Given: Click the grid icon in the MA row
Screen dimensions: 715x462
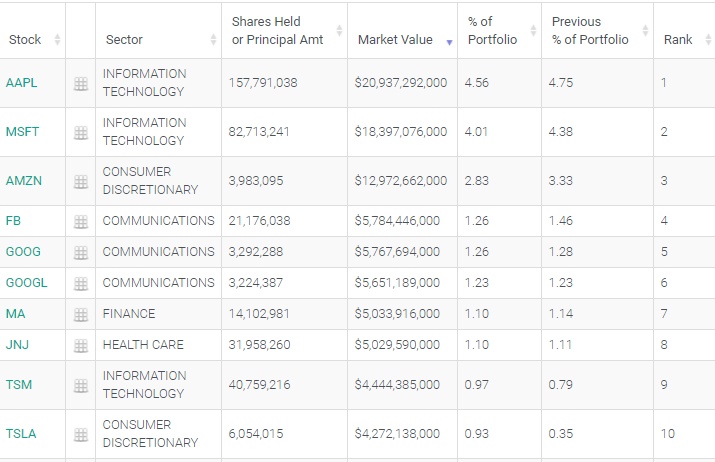Looking at the screenshot, I should click(81, 315).
